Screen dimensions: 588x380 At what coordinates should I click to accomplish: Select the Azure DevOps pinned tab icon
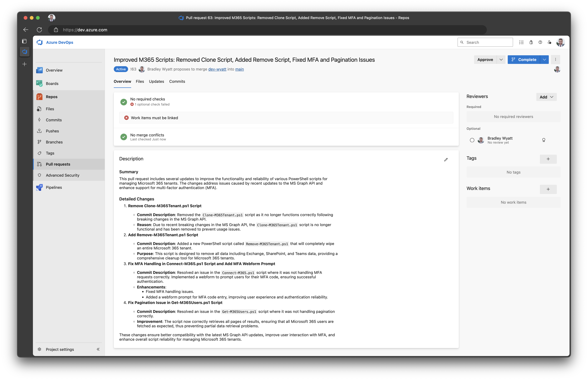point(24,52)
